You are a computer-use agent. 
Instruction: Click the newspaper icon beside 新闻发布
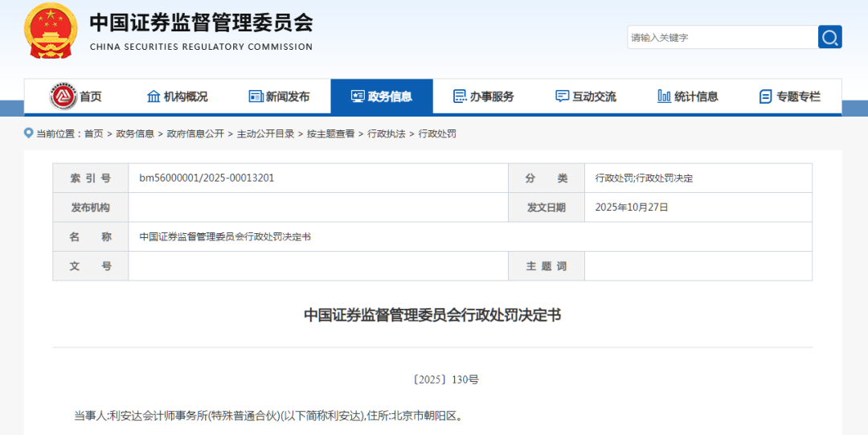click(x=256, y=96)
